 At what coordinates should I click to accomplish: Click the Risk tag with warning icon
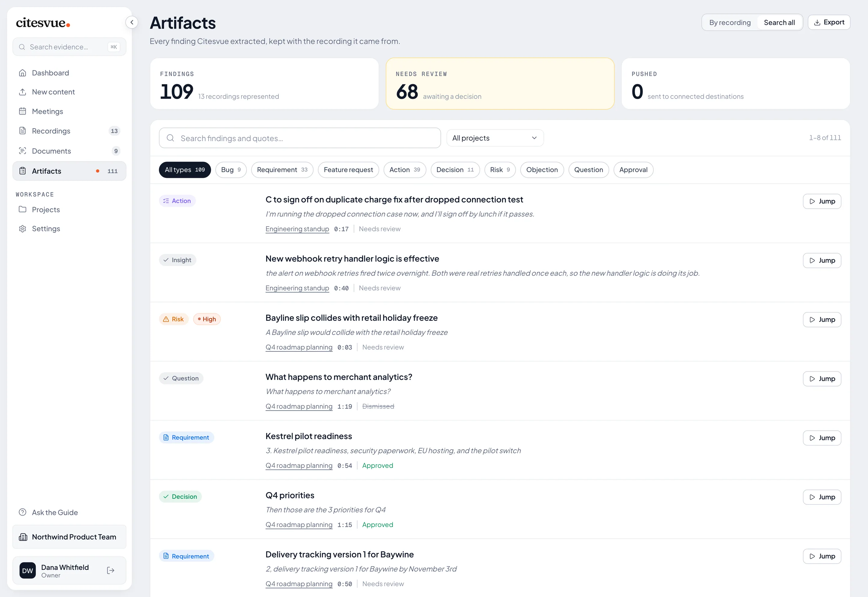[x=174, y=319]
